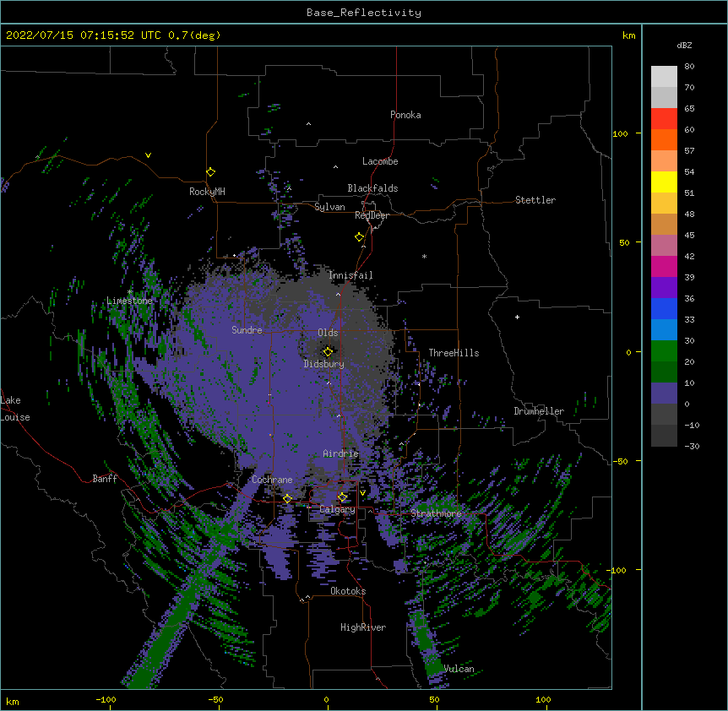Pick the bright green 20 to 30 dBZ swatch
Viewport: 728px width, 711px height.
[664, 351]
